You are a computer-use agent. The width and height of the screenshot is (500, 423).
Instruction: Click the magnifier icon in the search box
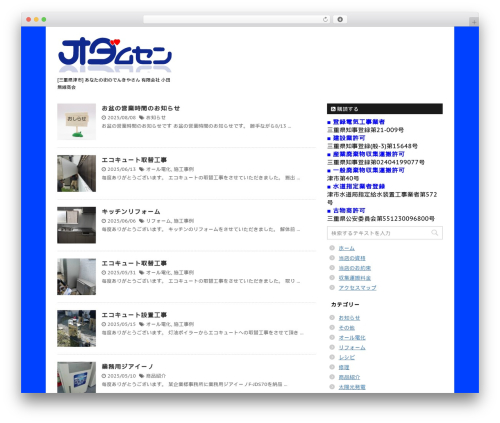click(434, 233)
